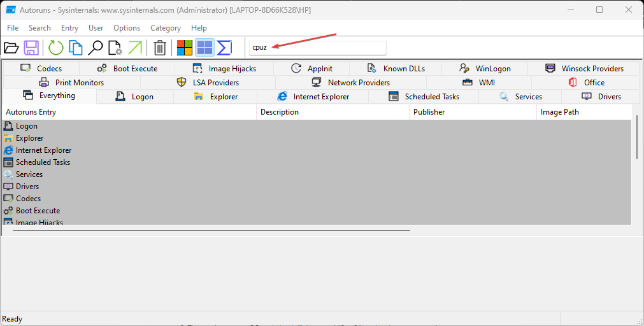This screenshot has height=326, width=644.
Task: Sort by the Autoruns Entry column header
Action: point(129,112)
